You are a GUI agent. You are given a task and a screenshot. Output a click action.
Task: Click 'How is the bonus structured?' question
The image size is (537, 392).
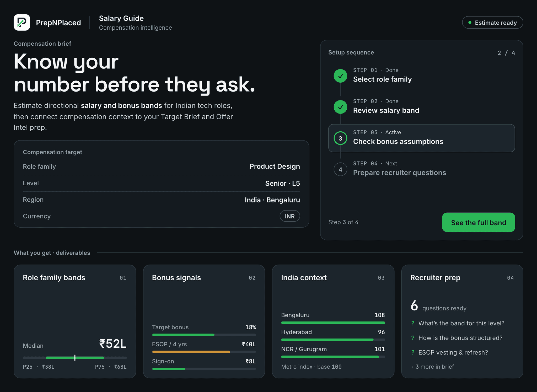tap(460, 338)
